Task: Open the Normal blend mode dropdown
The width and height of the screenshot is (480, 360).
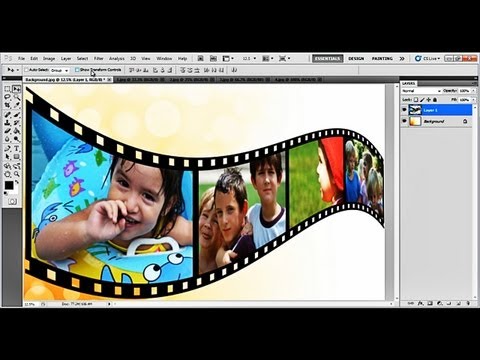Action: (421, 91)
